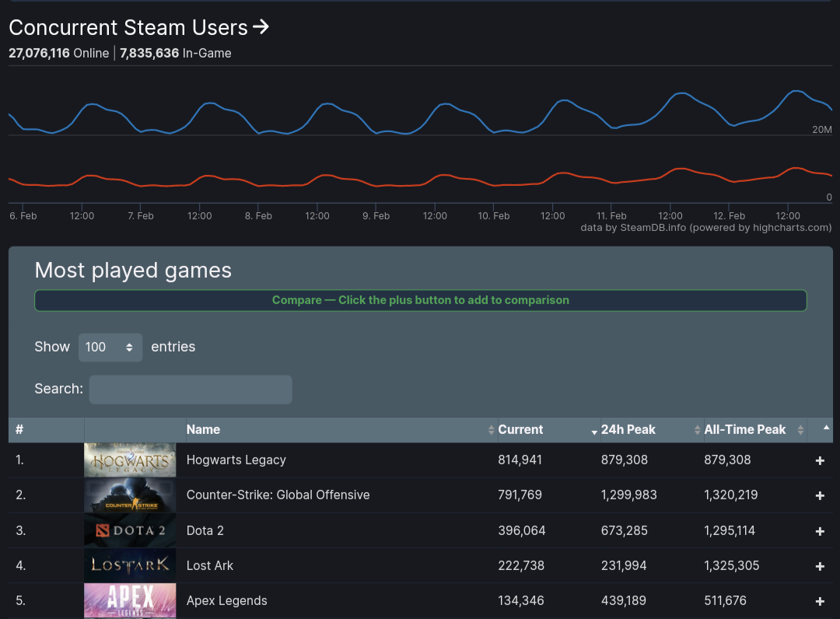The image size is (840, 619).
Task: Click Lost Ark all-time peak 1,325,305
Action: [x=732, y=565]
